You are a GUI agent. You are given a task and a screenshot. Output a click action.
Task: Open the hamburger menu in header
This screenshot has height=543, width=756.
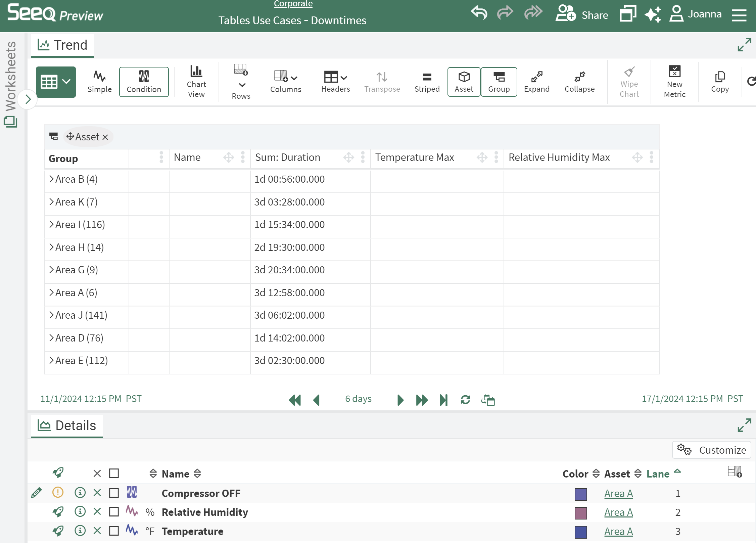point(739,15)
